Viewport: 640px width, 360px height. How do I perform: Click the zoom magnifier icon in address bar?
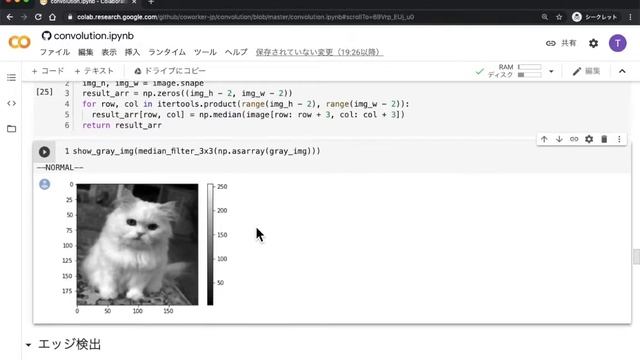tap(545, 17)
